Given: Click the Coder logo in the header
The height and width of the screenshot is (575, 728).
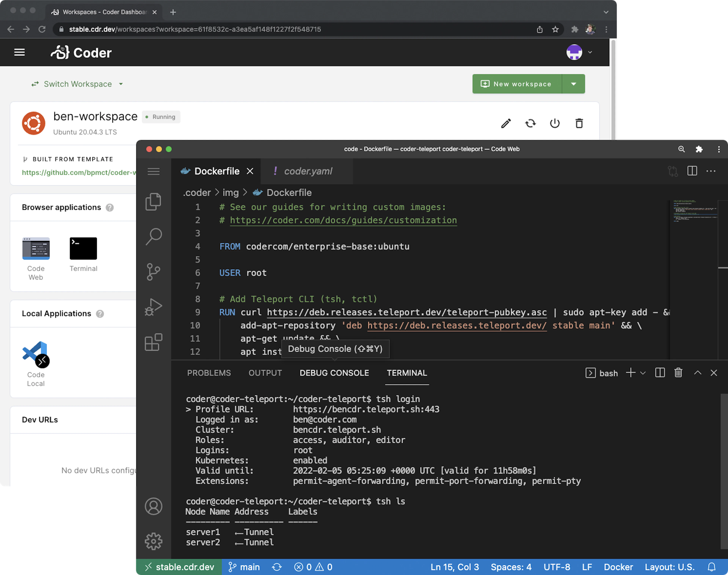Looking at the screenshot, I should point(81,52).
